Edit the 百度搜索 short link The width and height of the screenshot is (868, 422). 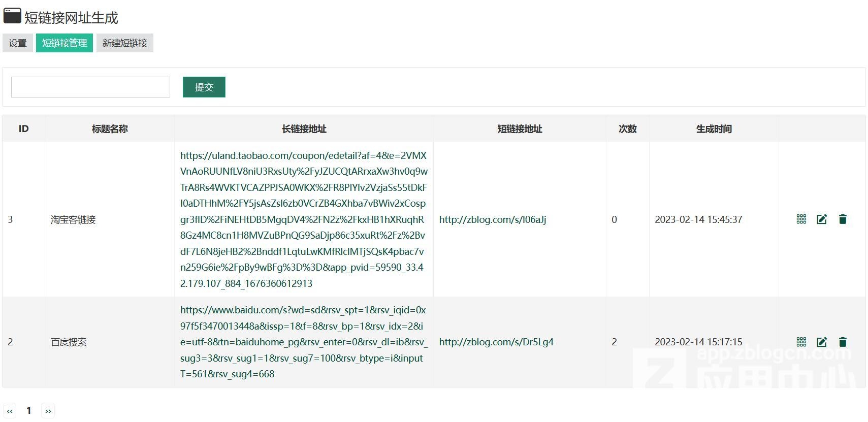[x=821, y=342]
